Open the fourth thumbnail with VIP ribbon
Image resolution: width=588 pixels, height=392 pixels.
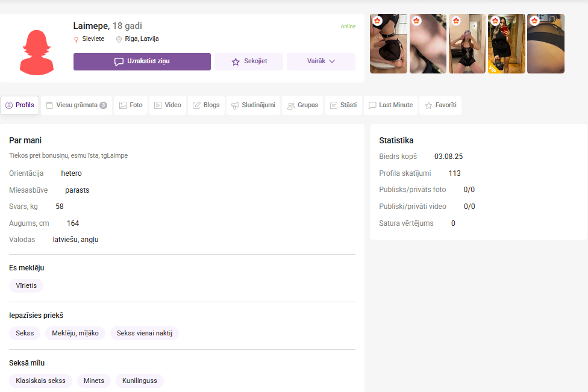click(x=507, y=43)
